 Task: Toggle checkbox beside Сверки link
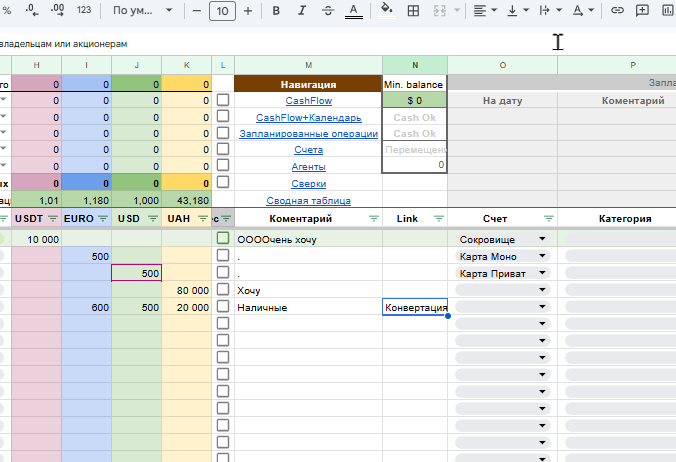point(223,182)
